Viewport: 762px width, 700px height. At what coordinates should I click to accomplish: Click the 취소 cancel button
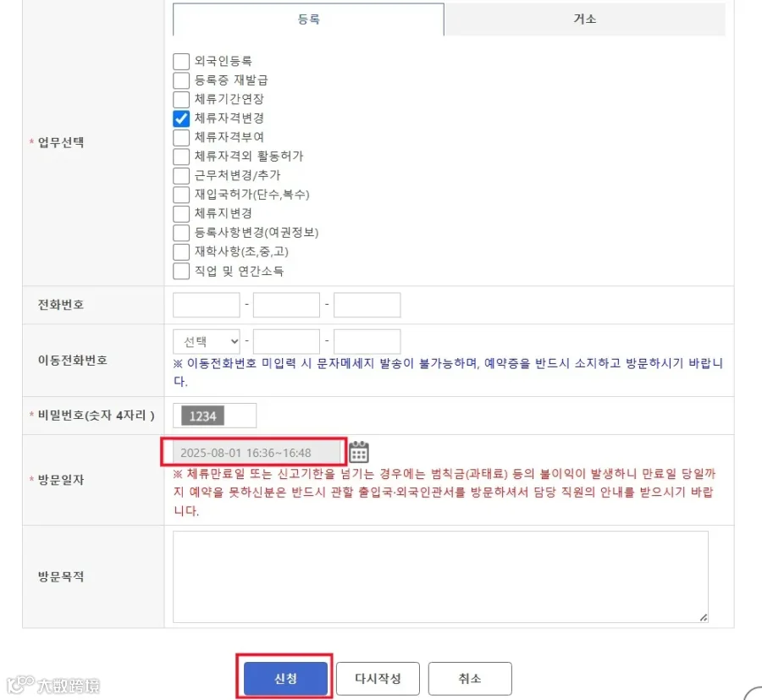tap(470, 678)
